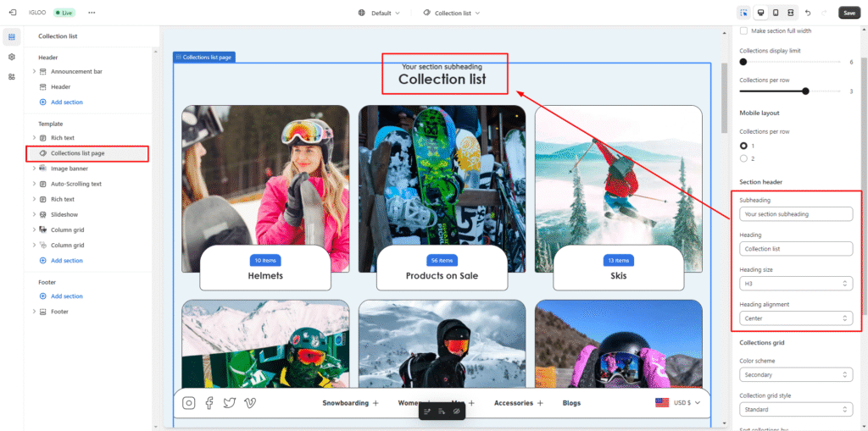Toggle the inspector selection icon
Screen dimensions: 868x431
(743, 13)
